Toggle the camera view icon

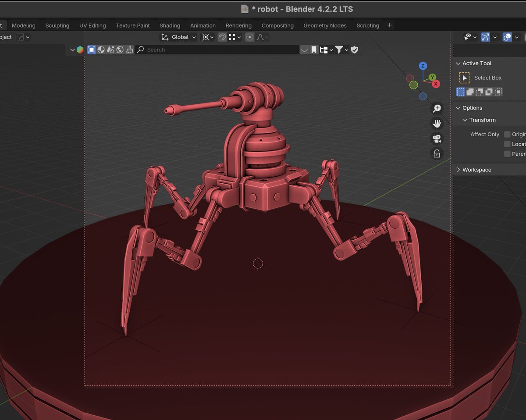(x=437, y=139)
